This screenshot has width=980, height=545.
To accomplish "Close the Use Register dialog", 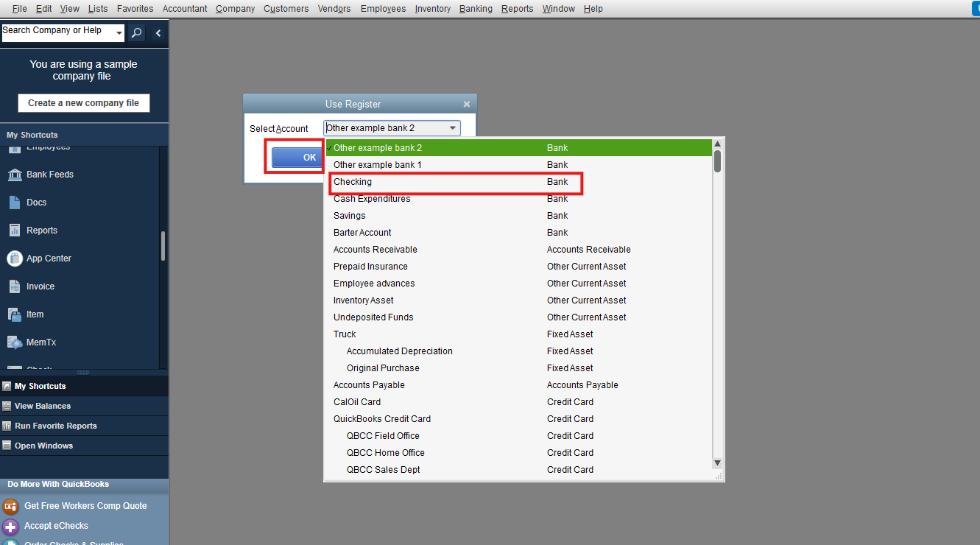I will coord(467,105).
